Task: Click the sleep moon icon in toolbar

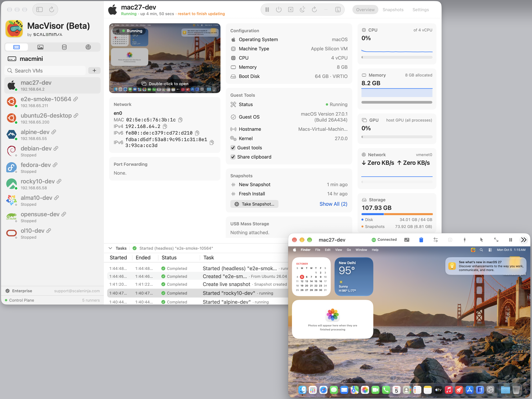Action: click(303, 10)
